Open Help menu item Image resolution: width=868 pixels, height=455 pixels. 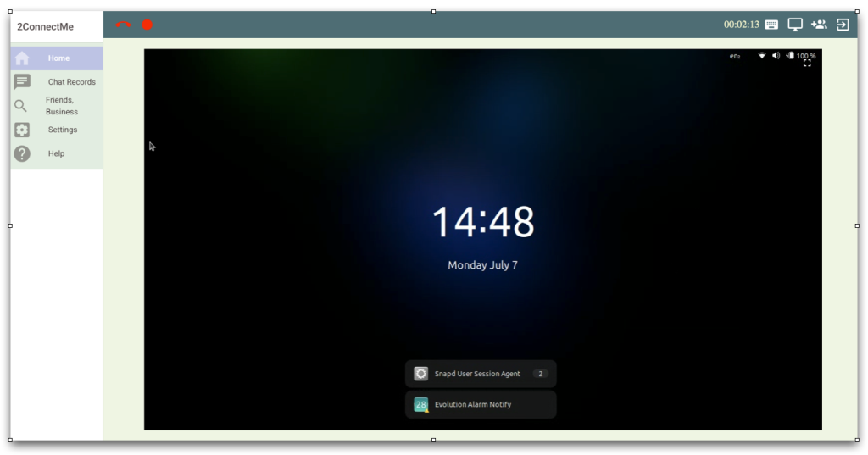point(57,153)
